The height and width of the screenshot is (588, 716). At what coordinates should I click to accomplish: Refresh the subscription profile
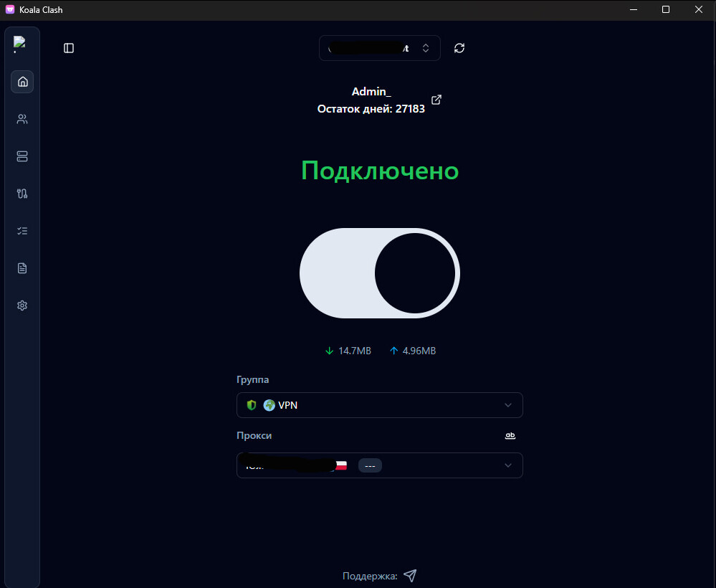[x=459, y=48]
